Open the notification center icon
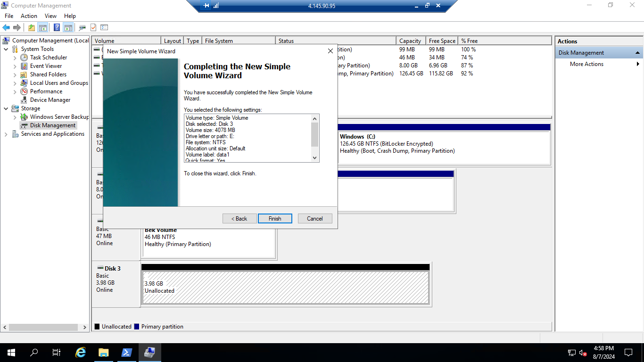 point(628,352)
